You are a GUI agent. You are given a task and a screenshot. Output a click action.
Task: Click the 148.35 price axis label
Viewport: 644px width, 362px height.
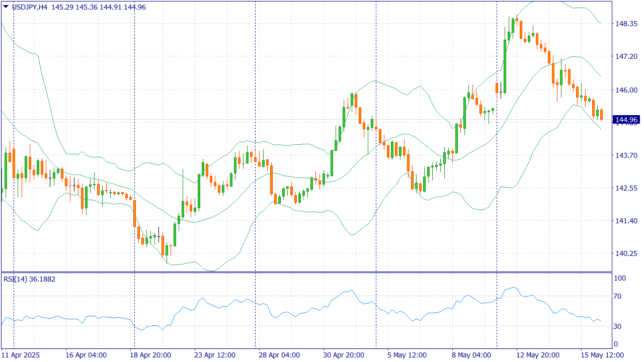[626, 24]
